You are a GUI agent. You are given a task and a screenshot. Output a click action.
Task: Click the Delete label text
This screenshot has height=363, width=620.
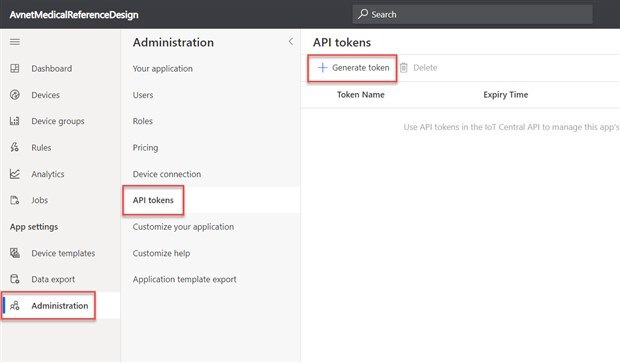coord(425,68)
